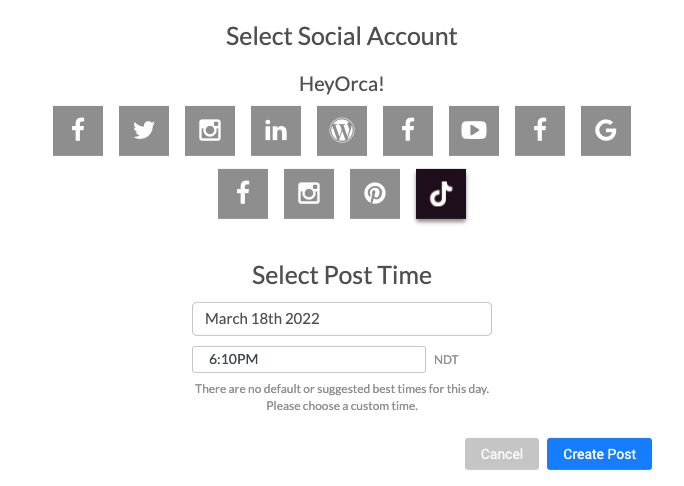Select the Instagram icon beside Twitter
684x486 pixels.
pos(210,131)
